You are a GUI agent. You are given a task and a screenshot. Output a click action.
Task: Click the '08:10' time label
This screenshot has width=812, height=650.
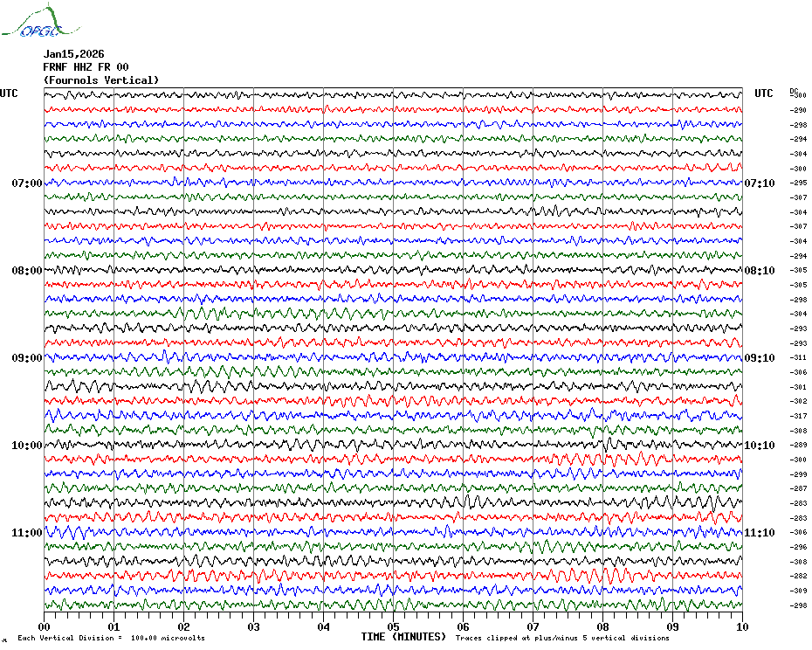(760, 271)
